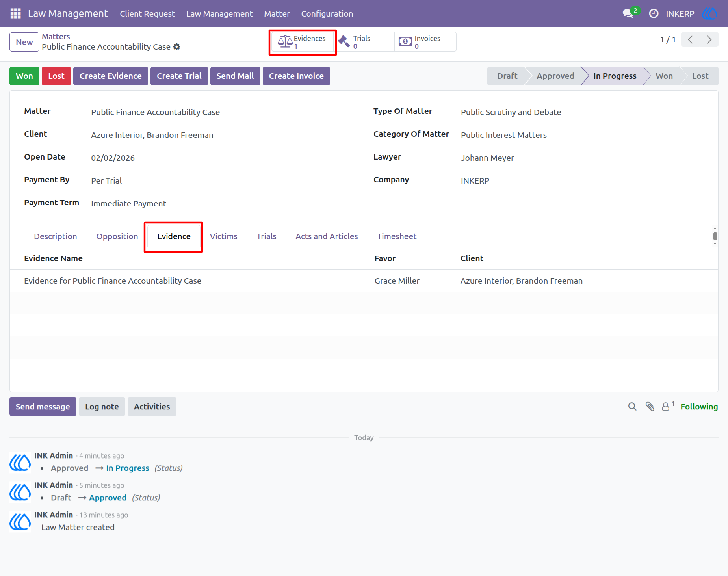Click Send Mail button
The image size is (728, 576).
tap(235, 76)
